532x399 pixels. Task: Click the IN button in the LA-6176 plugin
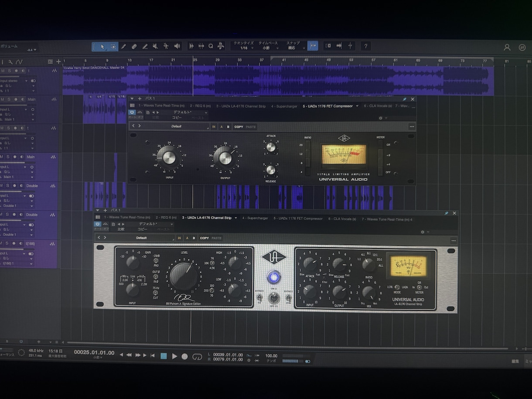(x=179, y=238)
